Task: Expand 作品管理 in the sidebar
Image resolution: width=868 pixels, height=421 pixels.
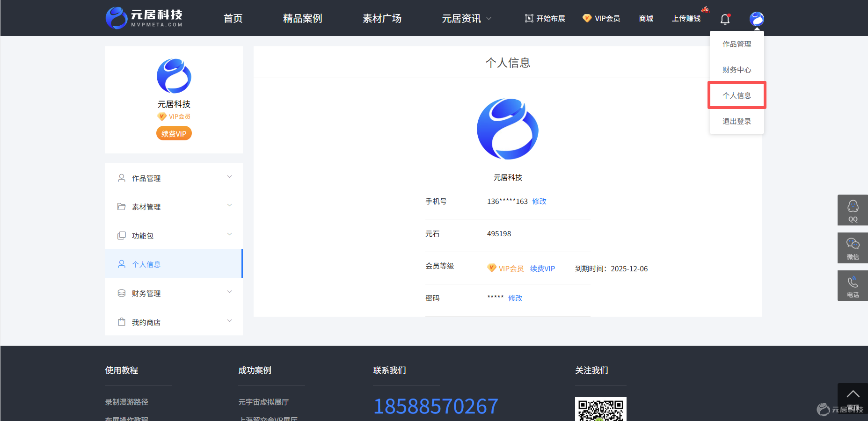Action: click(174, 178)
